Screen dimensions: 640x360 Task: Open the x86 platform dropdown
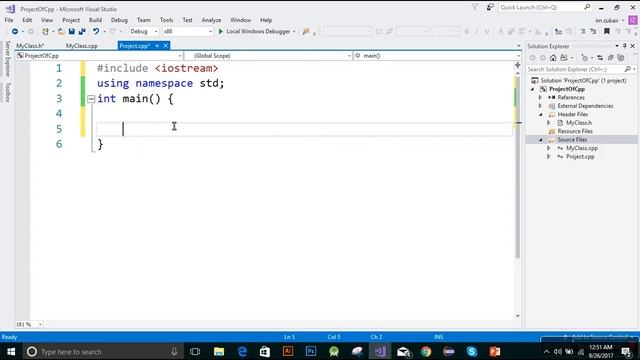tap(188, 31)
